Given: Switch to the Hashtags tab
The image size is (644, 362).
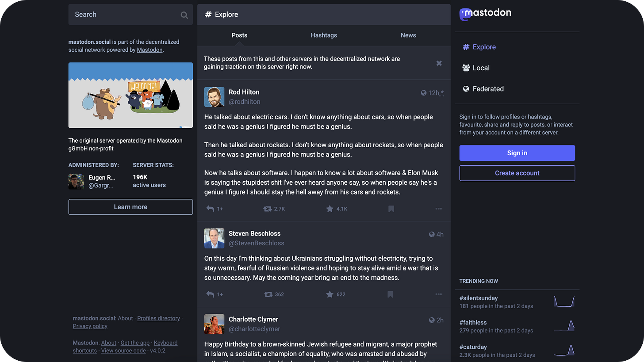Looking at the screenshot, I should 324,35.
